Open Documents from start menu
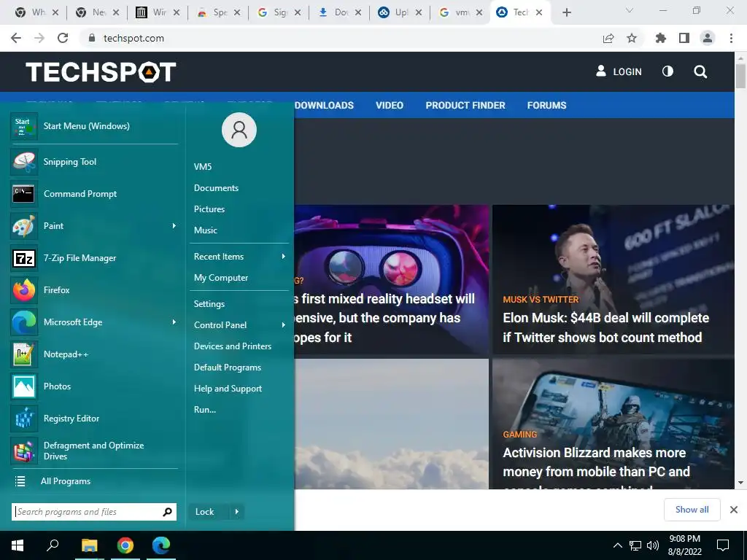747x560 pixels. click(216, 188)
